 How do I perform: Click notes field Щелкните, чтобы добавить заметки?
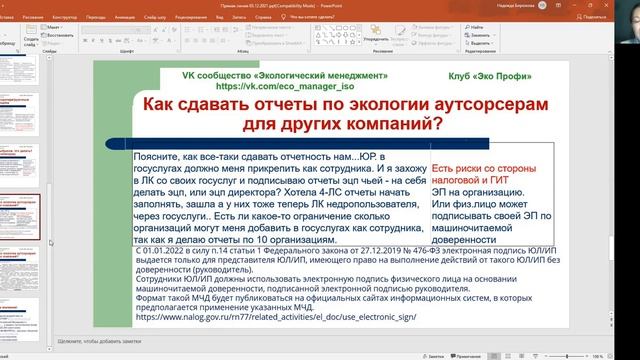coord(99,341)
